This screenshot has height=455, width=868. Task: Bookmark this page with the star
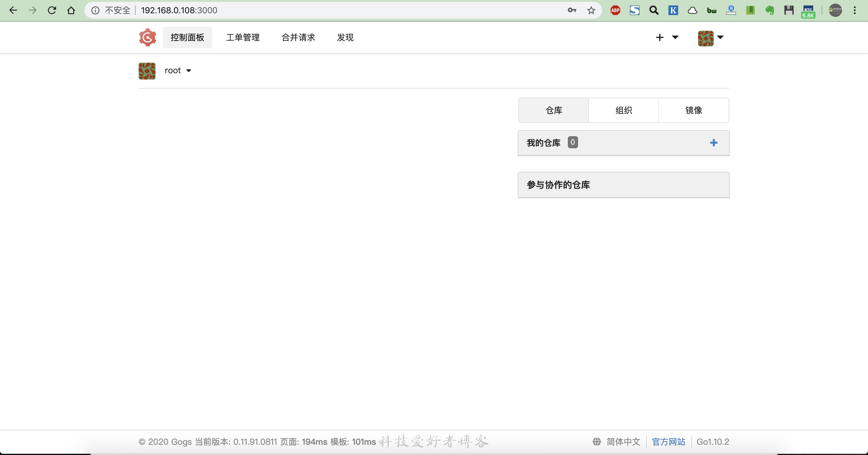591,11
